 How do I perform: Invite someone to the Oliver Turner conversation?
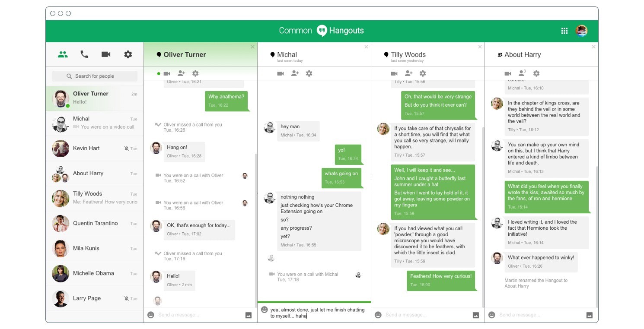(181, 73)
